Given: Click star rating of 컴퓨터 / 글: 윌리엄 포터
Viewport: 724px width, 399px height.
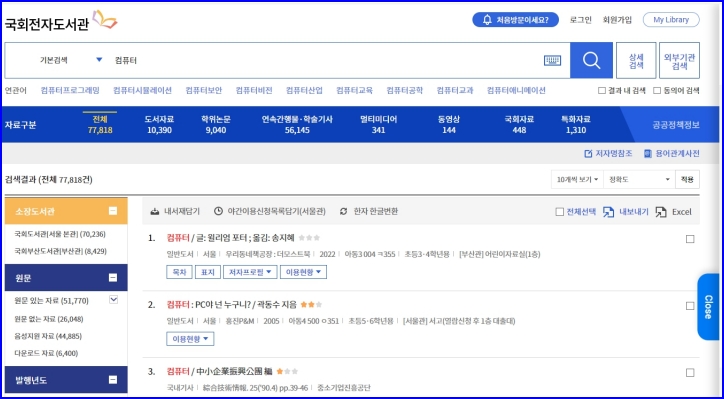Looking at the screenshot, I should pyautogui.click(x=309, y=238).
